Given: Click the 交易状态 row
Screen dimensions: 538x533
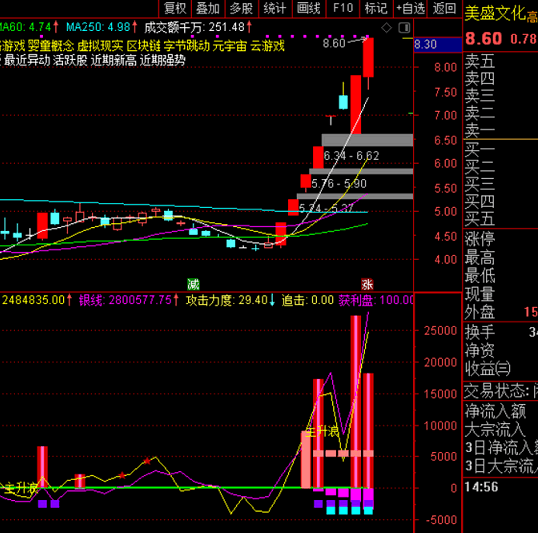Looking at the screenshot, I should coord(500,391).
